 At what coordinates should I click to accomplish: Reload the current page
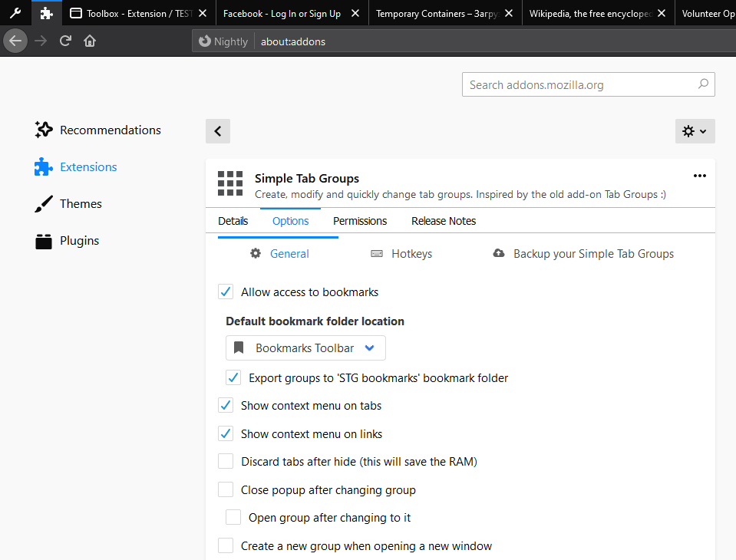65,41
